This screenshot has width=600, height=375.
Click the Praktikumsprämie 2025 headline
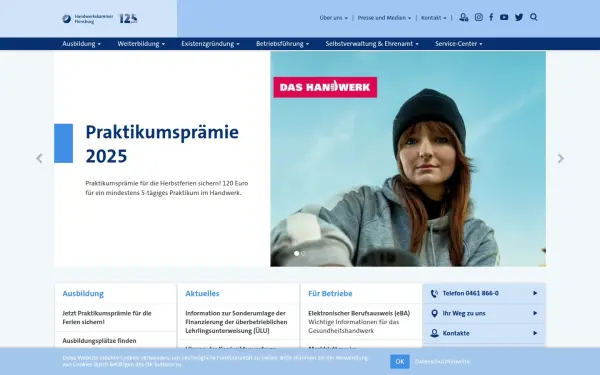click(162, 144)
